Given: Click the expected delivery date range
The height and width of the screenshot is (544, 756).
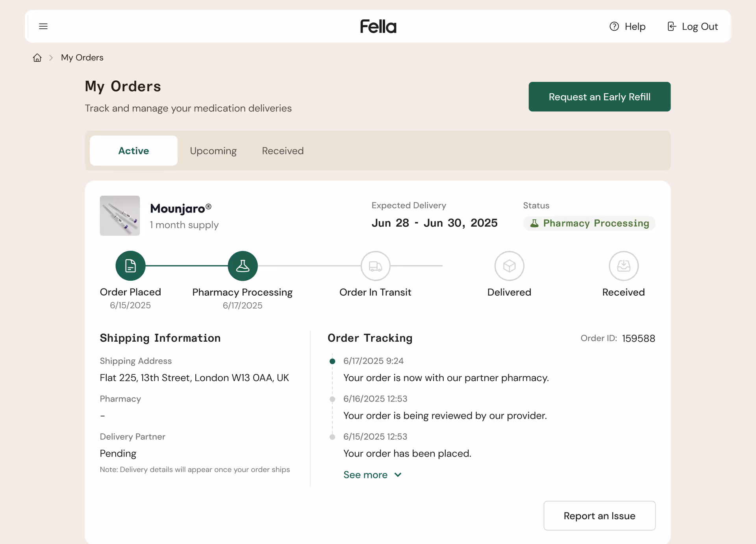Looking at the screenshot, I should [434, 223].
